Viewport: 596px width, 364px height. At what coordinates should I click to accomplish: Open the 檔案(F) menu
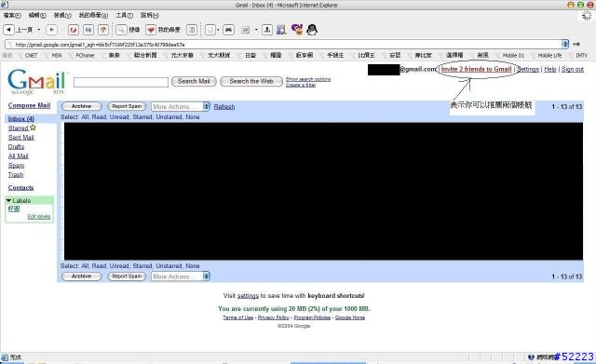point(12,15)
